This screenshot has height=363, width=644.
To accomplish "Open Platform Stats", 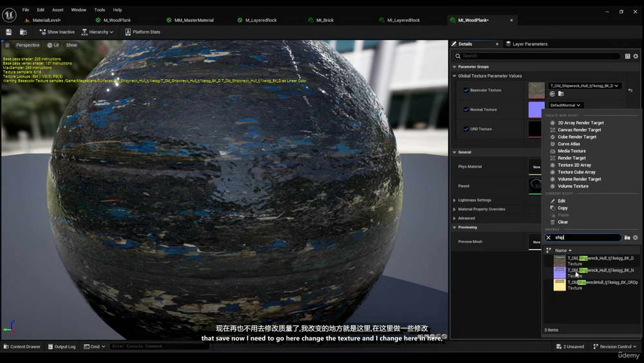I will click(x=142, y=32).
